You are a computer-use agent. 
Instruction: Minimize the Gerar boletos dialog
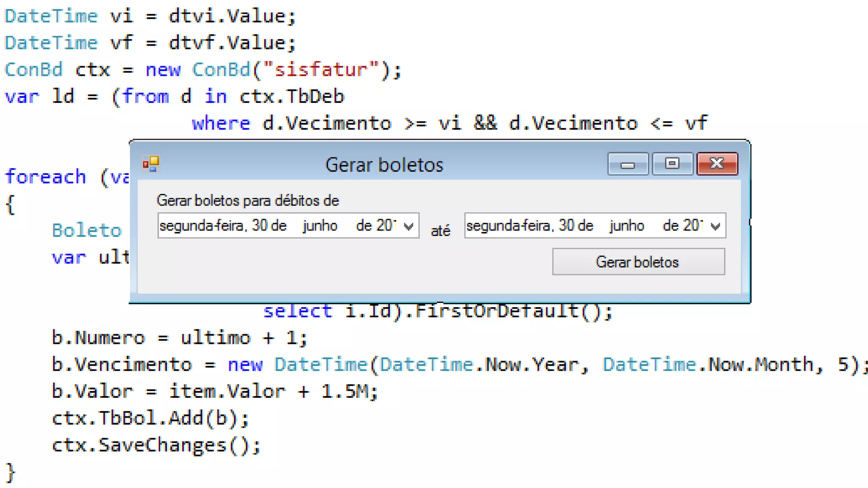point(628,164)
